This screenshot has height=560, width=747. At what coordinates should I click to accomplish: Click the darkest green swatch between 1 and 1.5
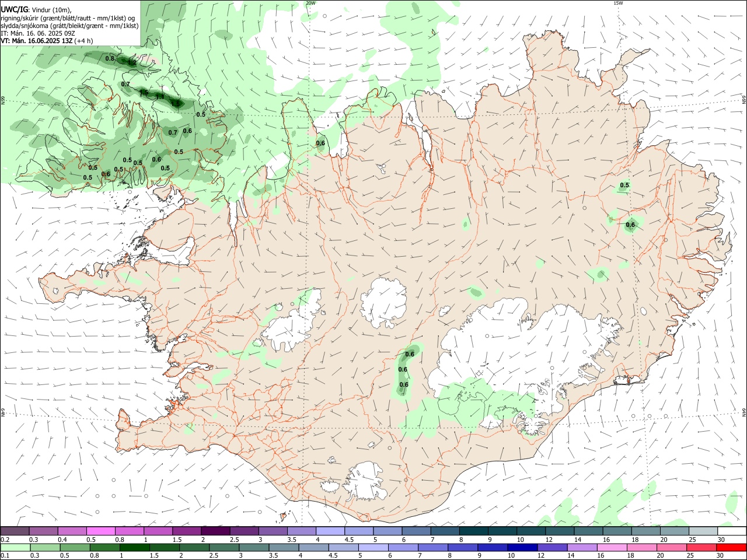135,548
